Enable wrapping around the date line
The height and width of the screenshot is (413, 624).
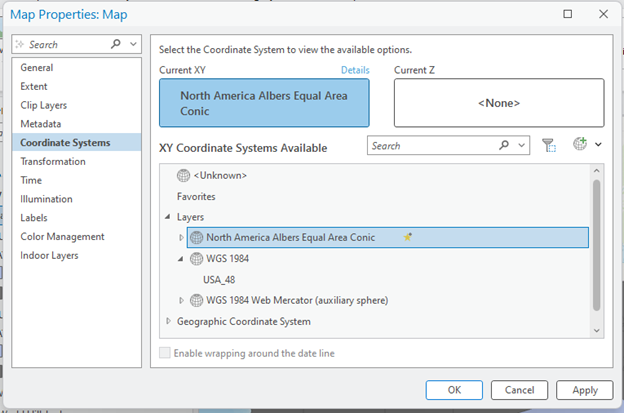(x=166, y=353)
